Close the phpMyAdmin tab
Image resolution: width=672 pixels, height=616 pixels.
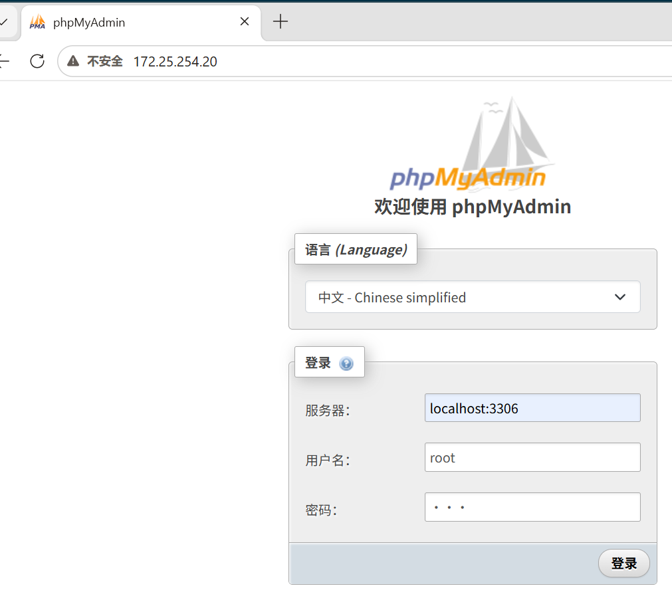click(x=245, y=21)
